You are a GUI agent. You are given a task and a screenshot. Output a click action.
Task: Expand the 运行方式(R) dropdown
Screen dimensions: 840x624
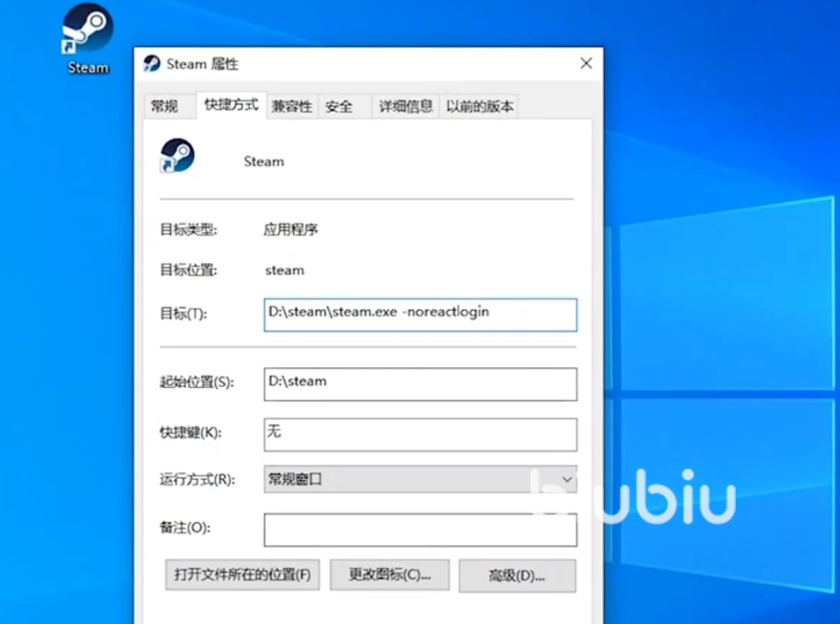click(x=420, y=479)
